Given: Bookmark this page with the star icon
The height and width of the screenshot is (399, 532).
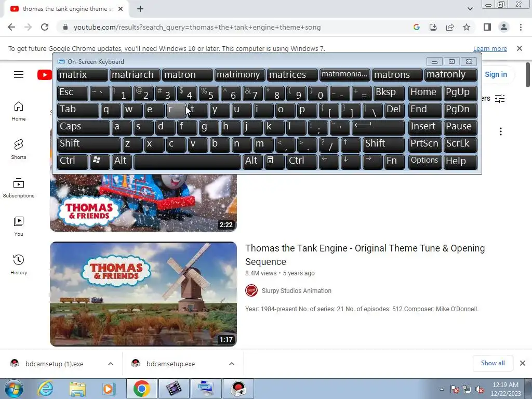Looking at the screenshot, I should click(467, 27).
